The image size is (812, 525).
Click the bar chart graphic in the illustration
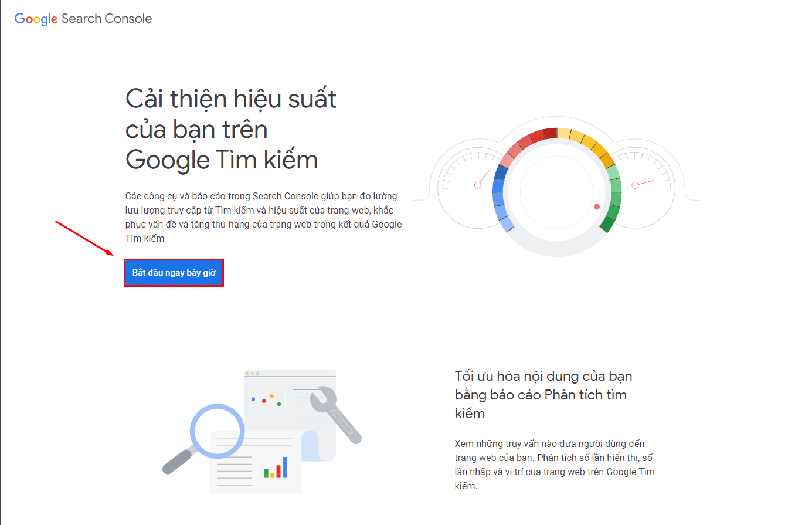274,469
